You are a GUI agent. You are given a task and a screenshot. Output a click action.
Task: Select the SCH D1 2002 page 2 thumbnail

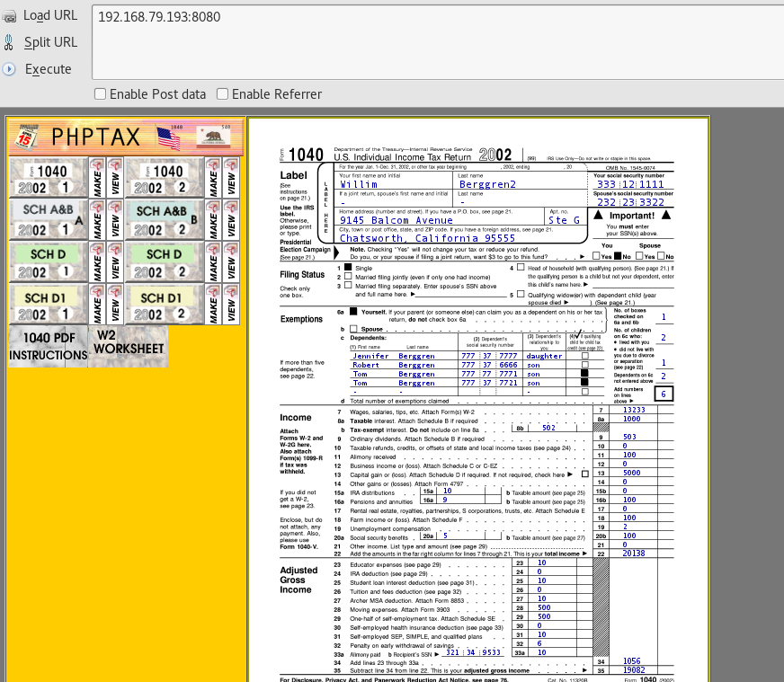click(165, 305)
